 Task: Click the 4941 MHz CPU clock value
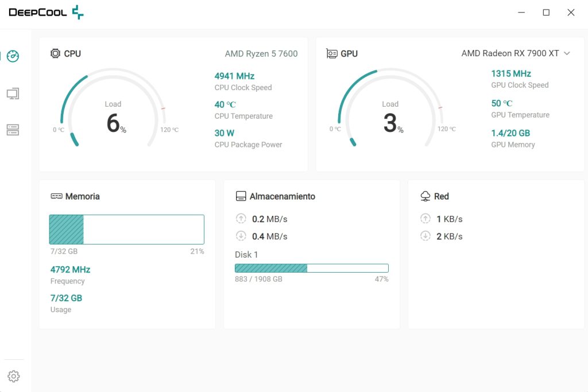[234, 76]
